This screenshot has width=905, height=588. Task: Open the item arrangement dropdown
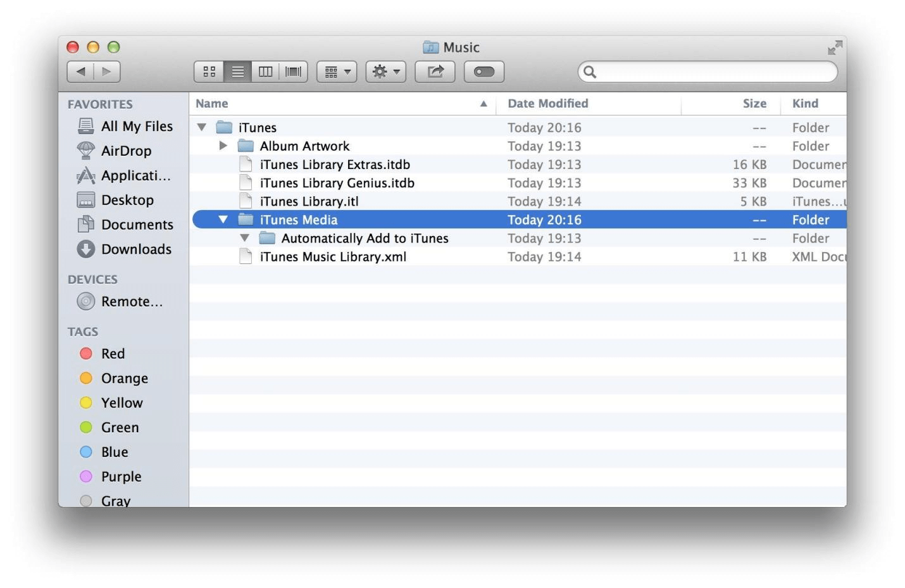(x=337, y=72)
